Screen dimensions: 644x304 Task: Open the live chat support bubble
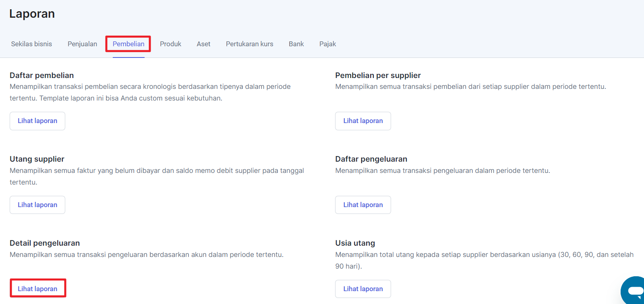[x=634, y=290]
